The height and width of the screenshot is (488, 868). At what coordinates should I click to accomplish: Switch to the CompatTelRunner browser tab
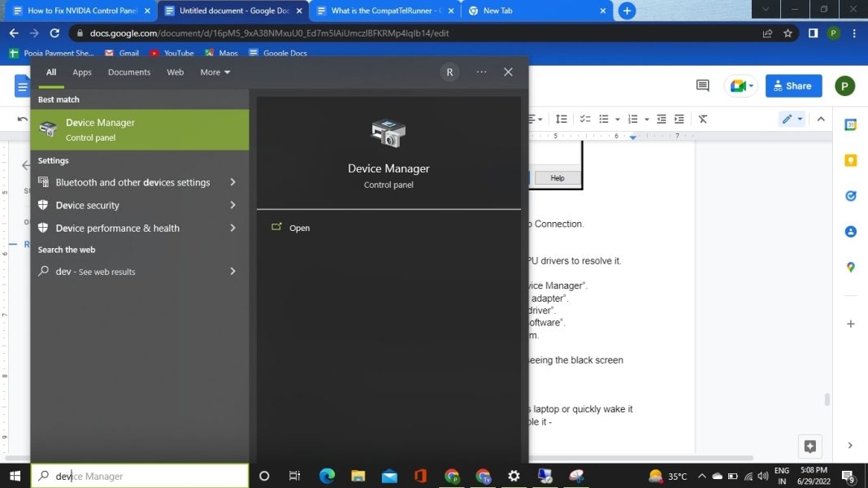pyautogui.click(x=382, y=11)
